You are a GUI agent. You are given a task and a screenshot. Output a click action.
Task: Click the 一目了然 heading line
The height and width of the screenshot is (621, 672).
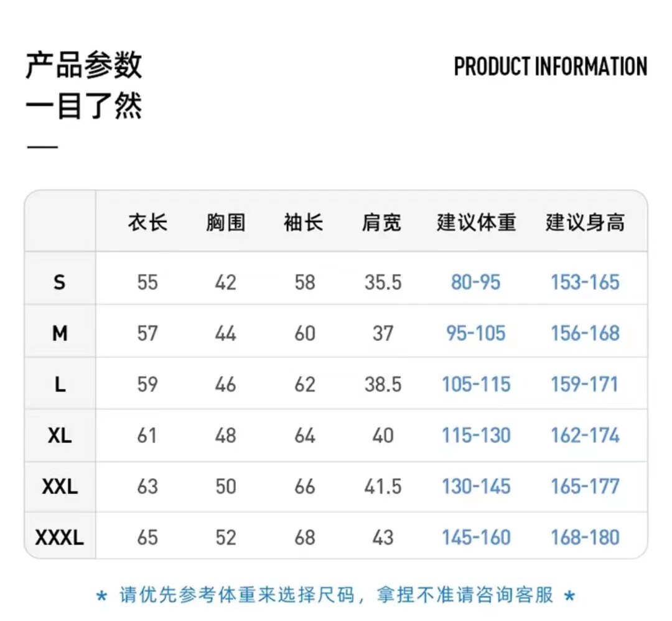[x=83, y=105]
